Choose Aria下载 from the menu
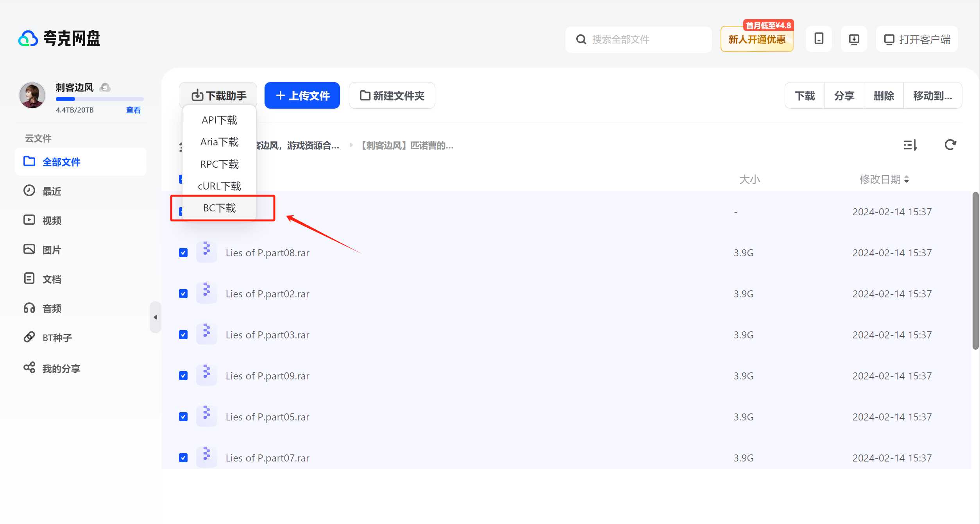 219,142
